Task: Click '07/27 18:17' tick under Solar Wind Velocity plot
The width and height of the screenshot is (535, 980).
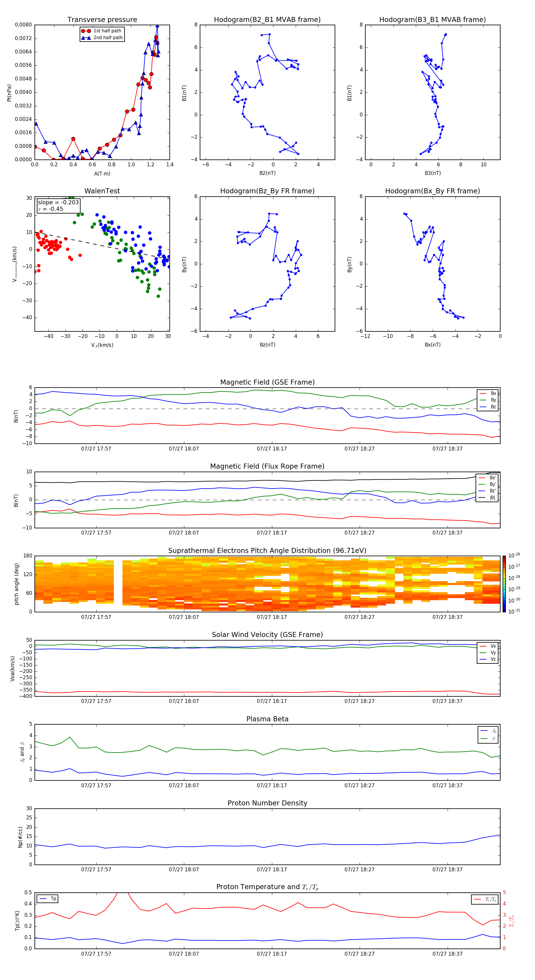Action: click(x=272, y=701)
